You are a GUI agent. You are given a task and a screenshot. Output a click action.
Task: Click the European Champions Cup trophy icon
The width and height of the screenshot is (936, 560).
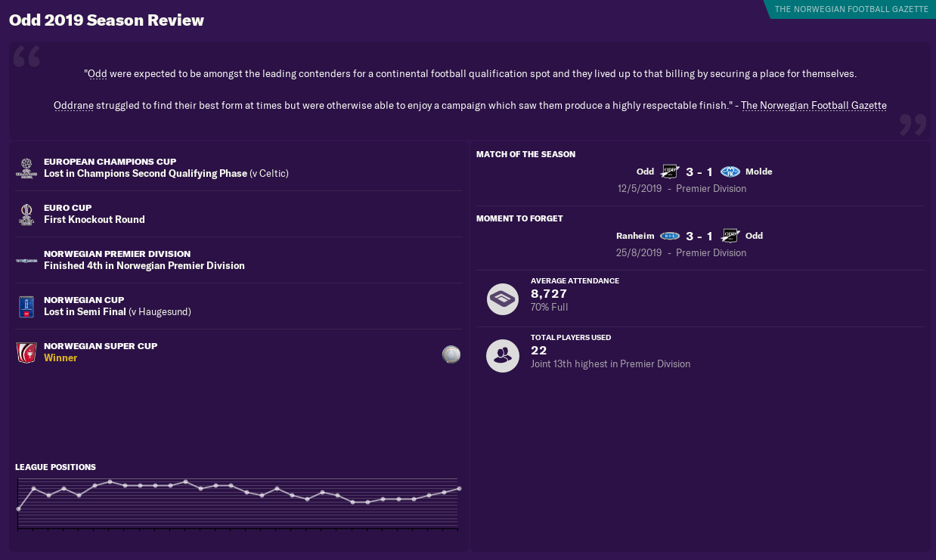[x=26, y=168]
